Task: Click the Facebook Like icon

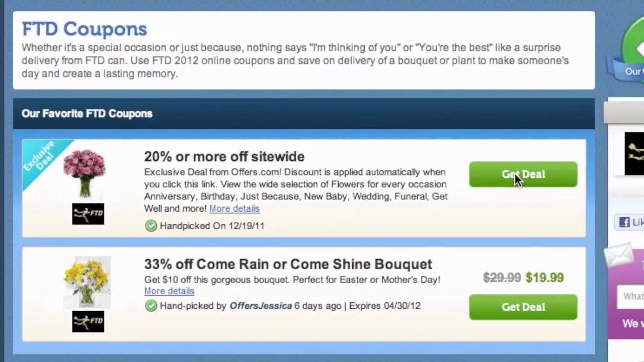Action: point(625,222)
